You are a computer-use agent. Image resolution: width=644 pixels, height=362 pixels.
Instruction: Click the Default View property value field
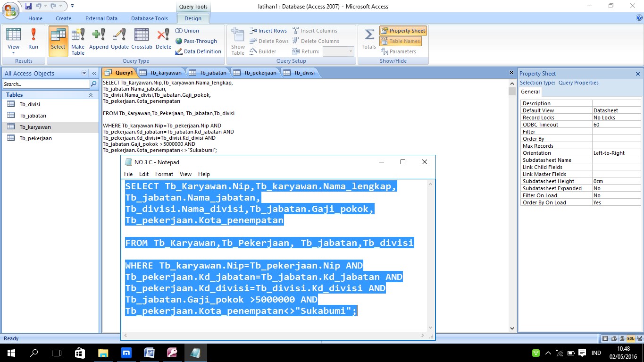pyautogui.click(x=617, y=110)
